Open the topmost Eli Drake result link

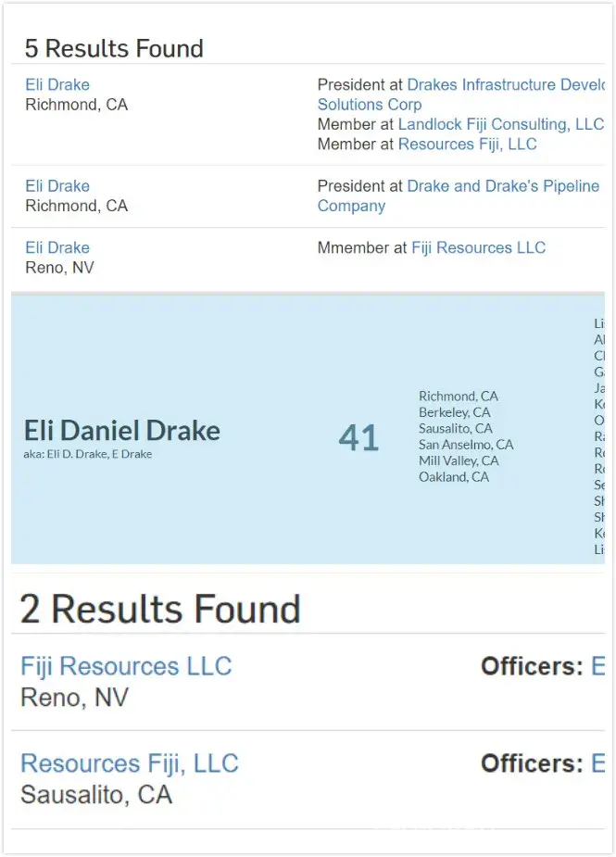(x=57, y=85)
